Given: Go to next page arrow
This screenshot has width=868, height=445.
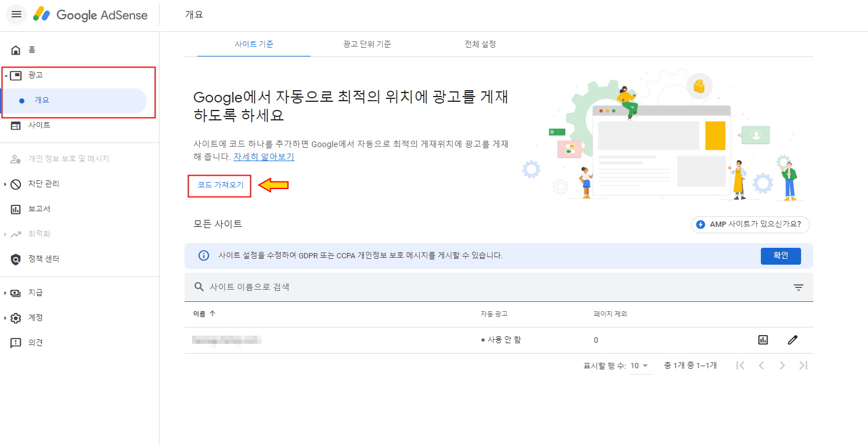Looking at the screenshot, I should pos(782,365).
